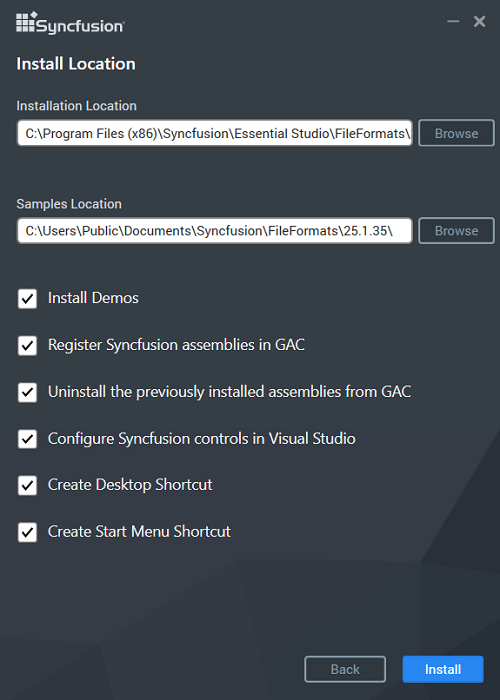
Task: Click the Syncfusion logo in the header
Action: click(70, 23)
